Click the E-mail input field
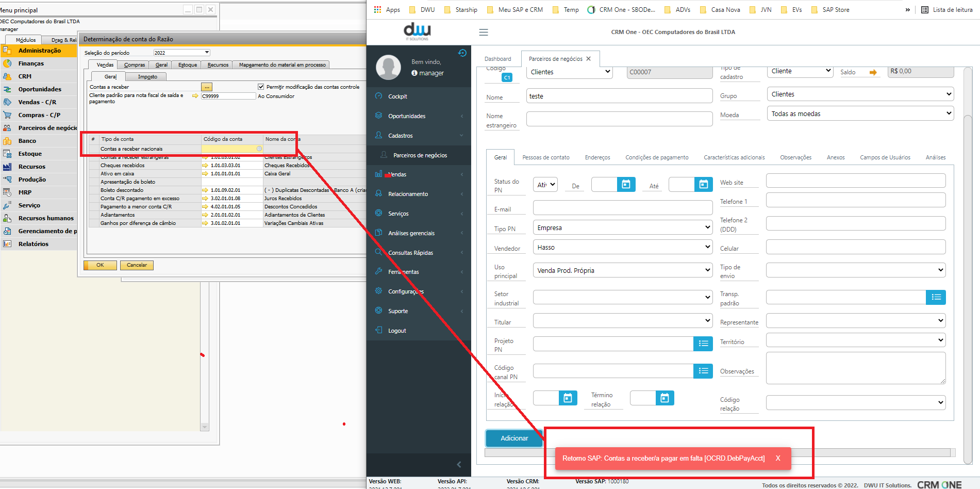This screenshot has width=980, height=489. [622, 208]
